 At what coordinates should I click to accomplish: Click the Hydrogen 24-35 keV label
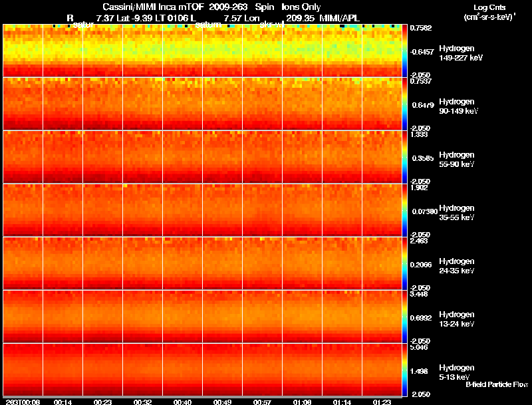(457, 266)
